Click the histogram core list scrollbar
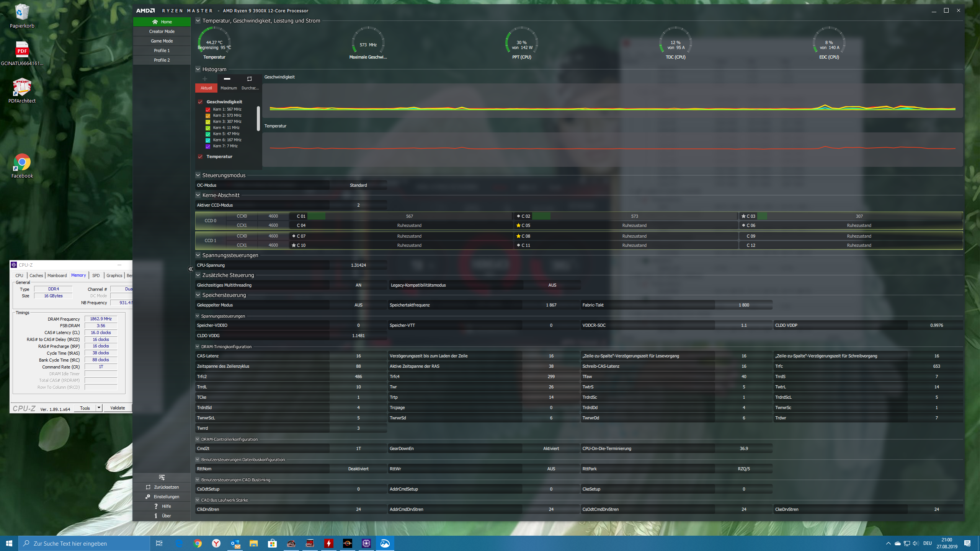Viewport: 980px width, 551px height. 258,119
